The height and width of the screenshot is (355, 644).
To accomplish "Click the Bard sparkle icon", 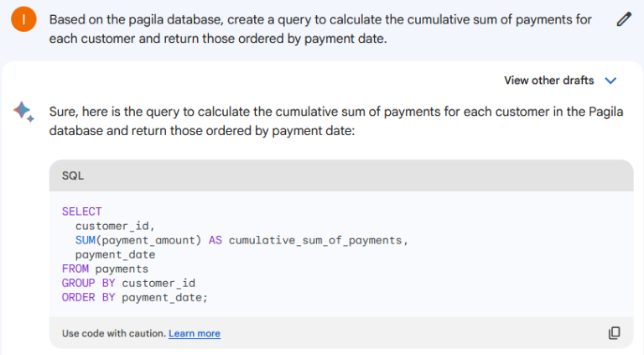I will [x=23, y=112].
